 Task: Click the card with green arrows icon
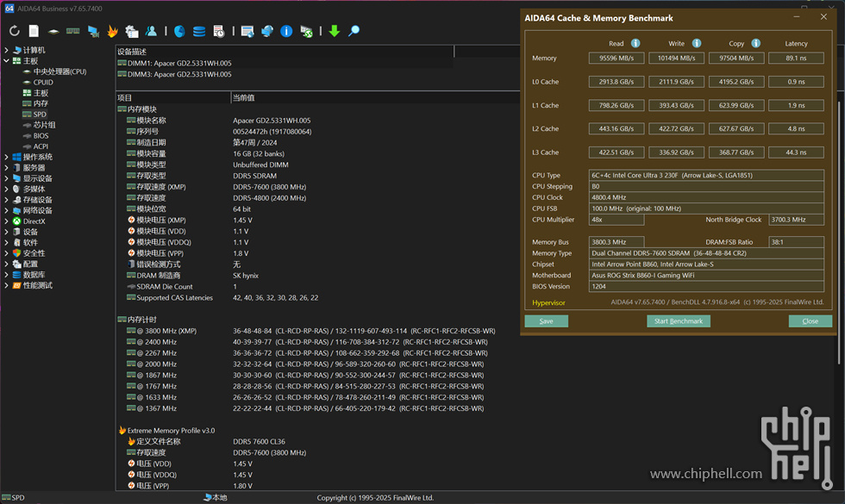pyautogui.click(x=306, y=31)
